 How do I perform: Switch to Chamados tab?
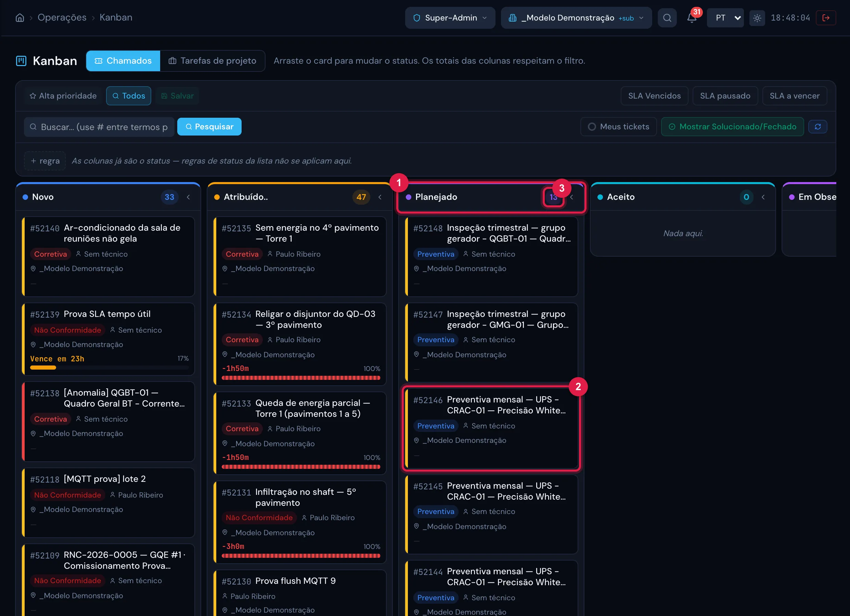click(123, 61)
